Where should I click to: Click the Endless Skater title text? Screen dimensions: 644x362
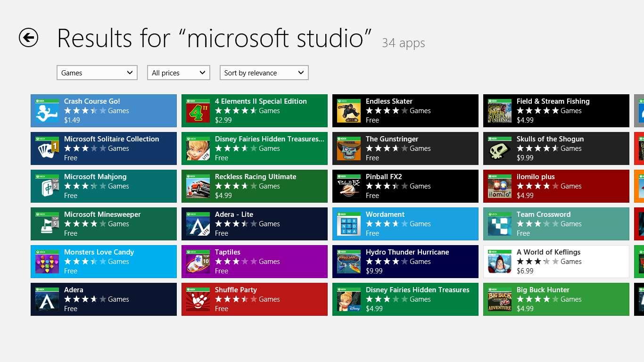point(389,101)
